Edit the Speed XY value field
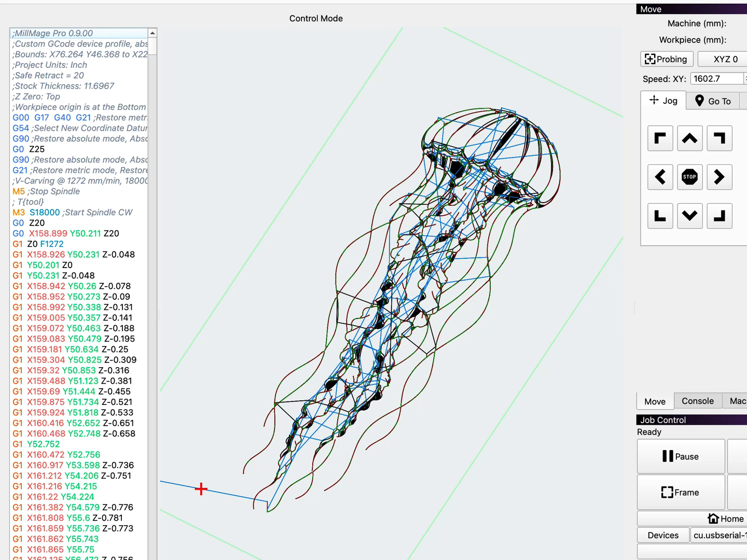747x560 pixels. point(717,79)
